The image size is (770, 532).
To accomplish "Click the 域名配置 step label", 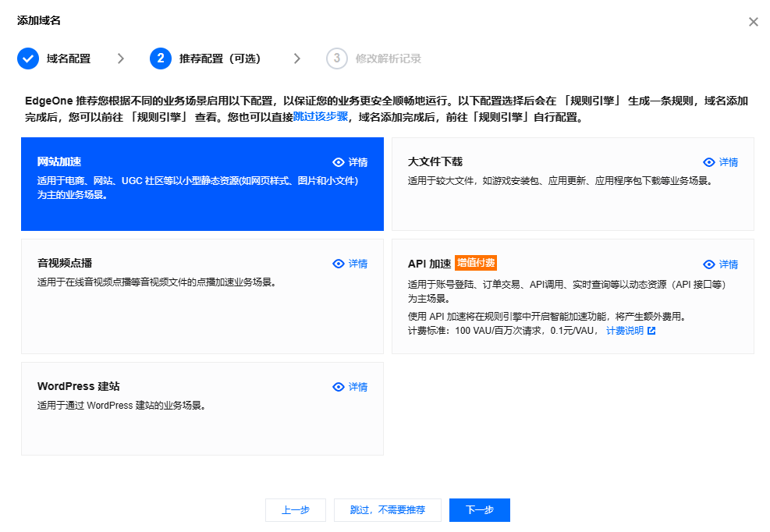I will pos(69,59).
